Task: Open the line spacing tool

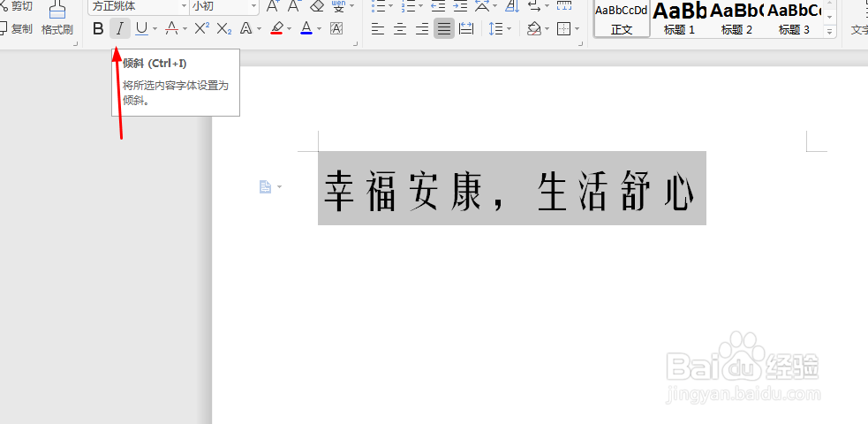Action: pos(496,29)
